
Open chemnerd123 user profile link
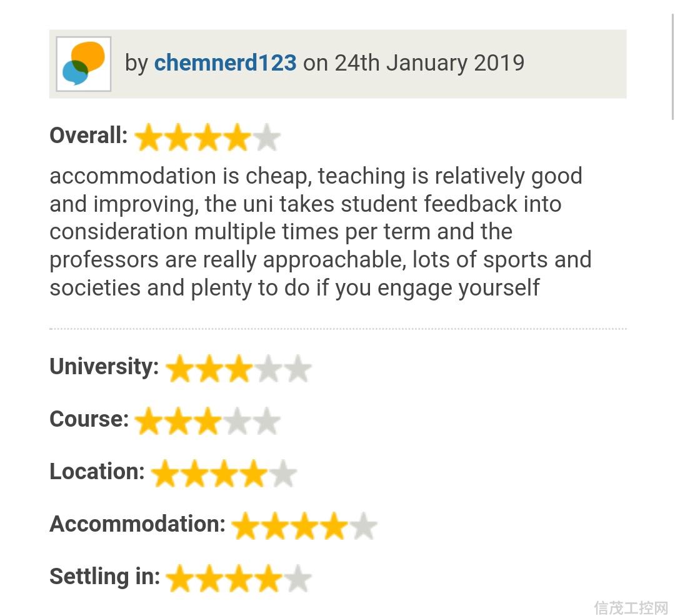pyautogui.click(x=225, y=63)
